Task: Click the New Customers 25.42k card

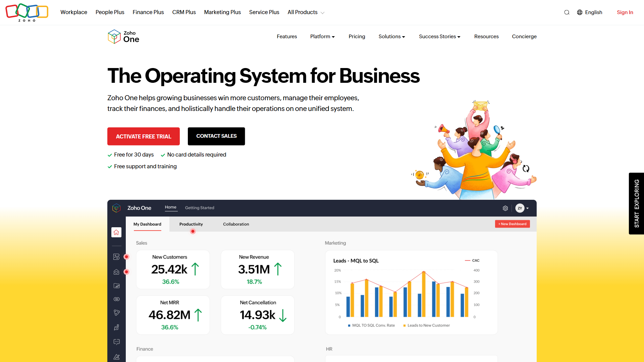Action: coord(173,269)
